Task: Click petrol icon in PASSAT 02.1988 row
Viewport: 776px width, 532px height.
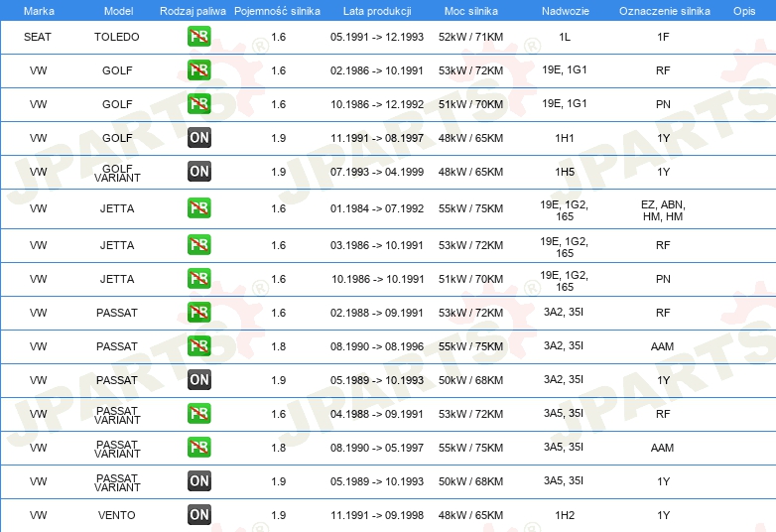Action: pyautogui.click(x=198, y=313)
